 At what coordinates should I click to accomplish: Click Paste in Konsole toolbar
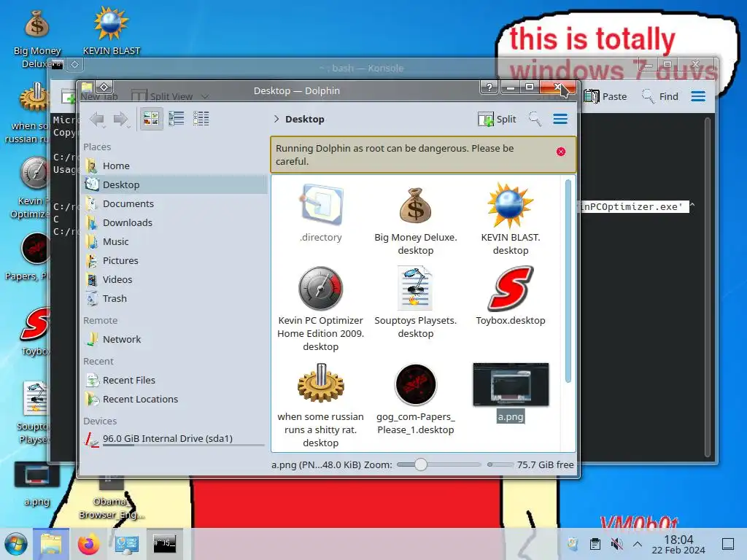tap(605, 96)
